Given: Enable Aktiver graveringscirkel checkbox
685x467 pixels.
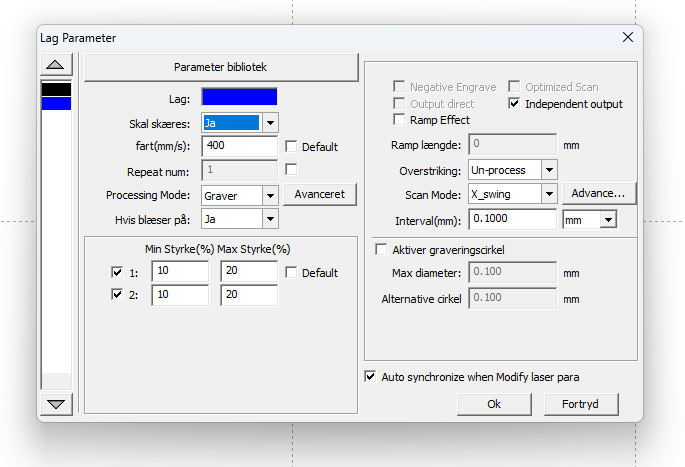Looking at the screenshot, I should click(381, 249).
